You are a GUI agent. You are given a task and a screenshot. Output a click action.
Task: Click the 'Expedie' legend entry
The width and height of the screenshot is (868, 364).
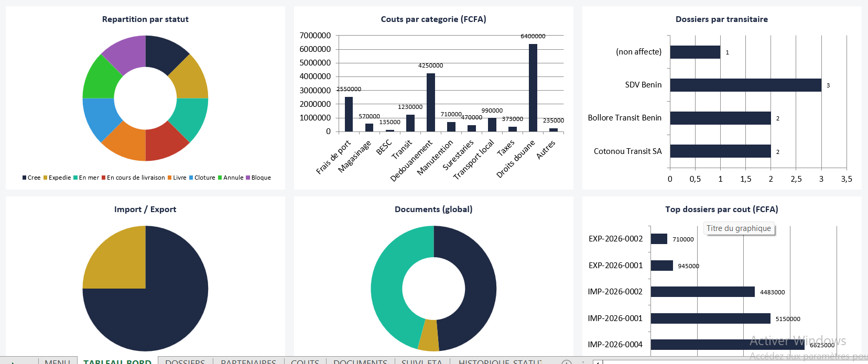(x=57, y=178)
